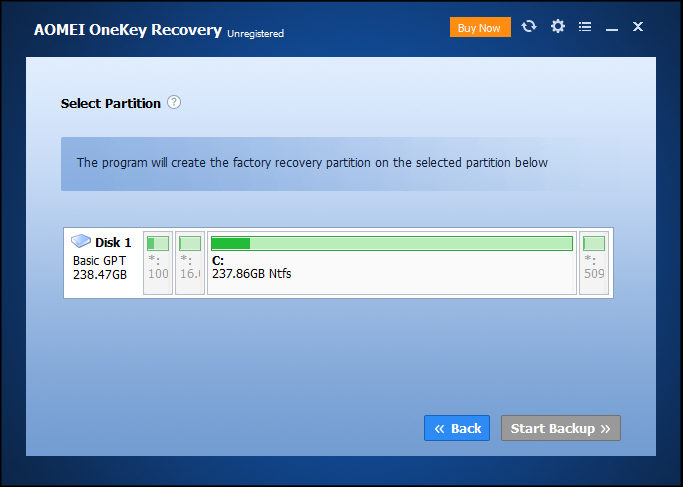Open settings with the gear icon
Screen dimensions: 683x487
click(x=558, y=27)
